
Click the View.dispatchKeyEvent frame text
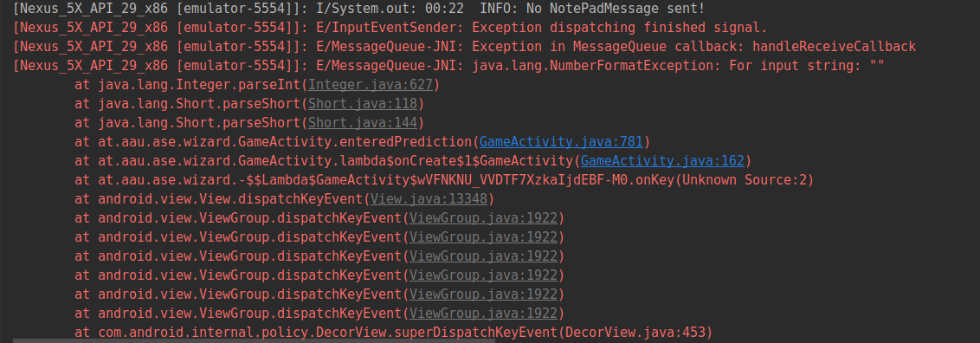(230, 198)
